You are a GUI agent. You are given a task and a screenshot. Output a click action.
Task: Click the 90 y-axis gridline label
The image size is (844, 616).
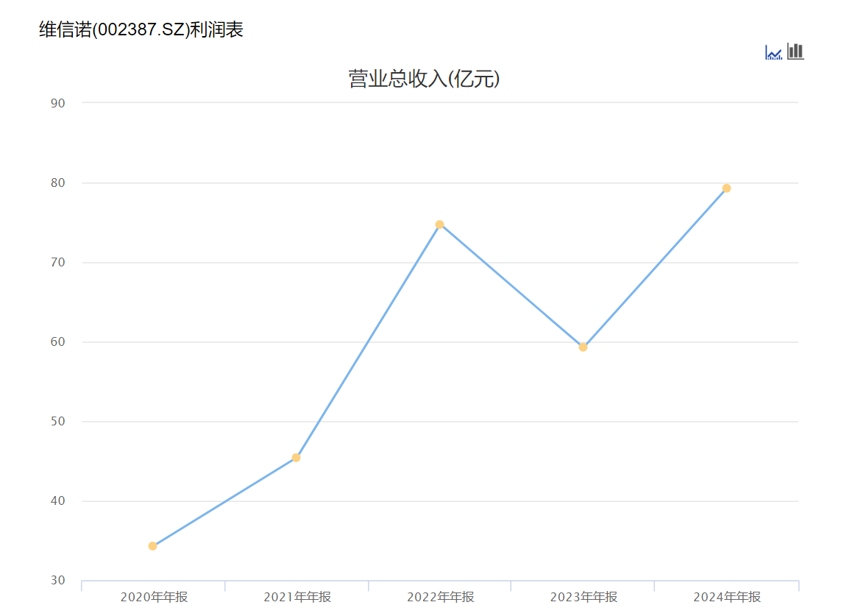click(58, 102)
